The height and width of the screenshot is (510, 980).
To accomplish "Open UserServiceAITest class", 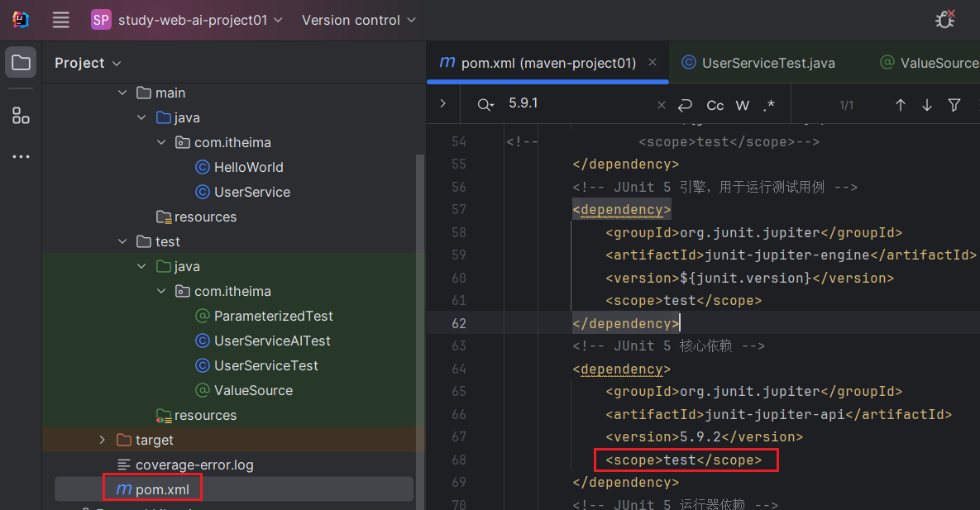I will pos(262,341).
